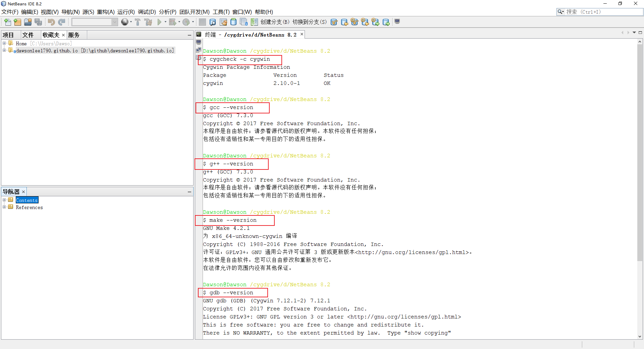Click the Open Project folder icon

(x=28, y=22)
